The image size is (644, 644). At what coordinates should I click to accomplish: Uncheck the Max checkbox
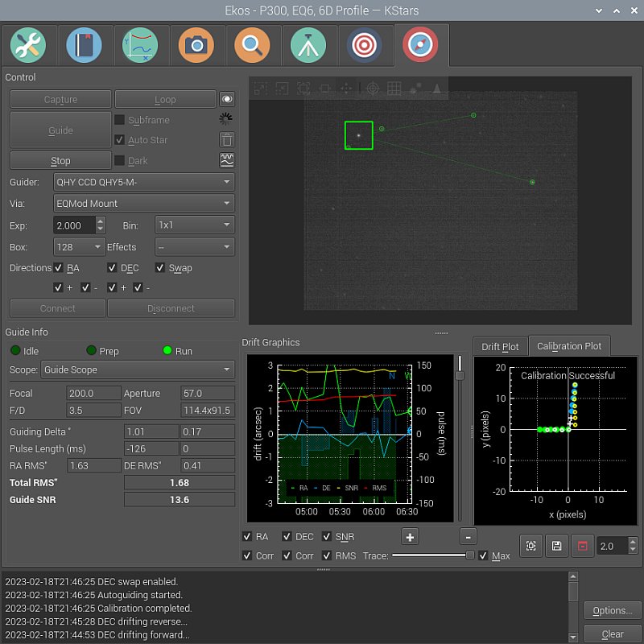[x=483, y=555]
